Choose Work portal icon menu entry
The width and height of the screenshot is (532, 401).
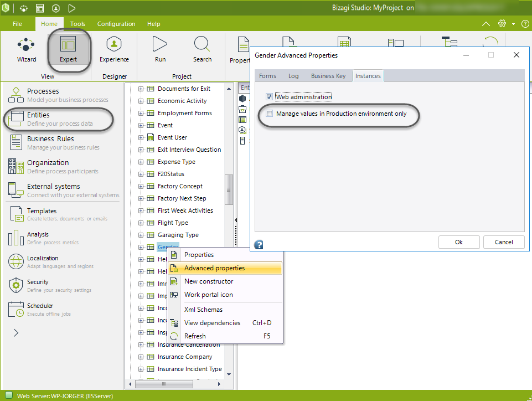pyautogui.click(x=225, y=295)
